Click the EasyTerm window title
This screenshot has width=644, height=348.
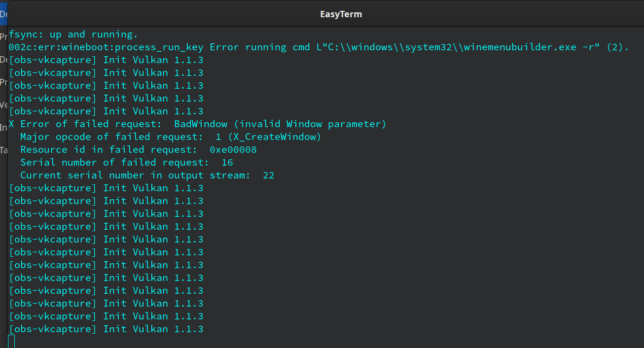(341, 14)
